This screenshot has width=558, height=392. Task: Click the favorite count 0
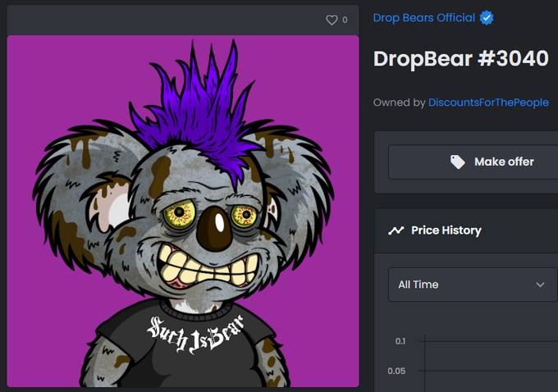(345, 20)
